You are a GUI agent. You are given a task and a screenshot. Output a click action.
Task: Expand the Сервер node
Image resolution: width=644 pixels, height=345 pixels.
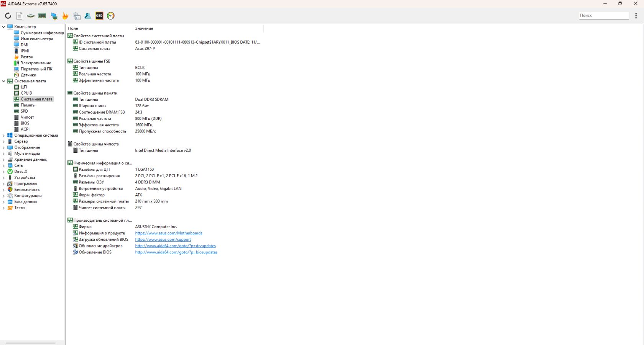click(3, 142)
